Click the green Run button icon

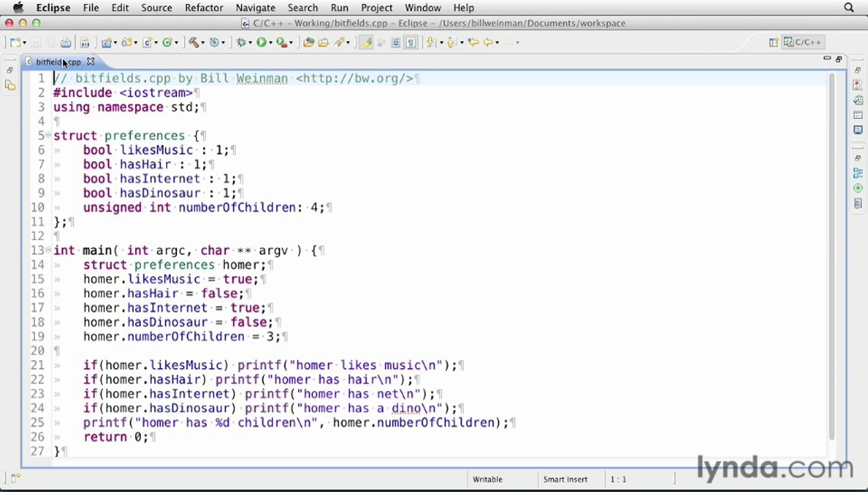[x=261, y=42]
